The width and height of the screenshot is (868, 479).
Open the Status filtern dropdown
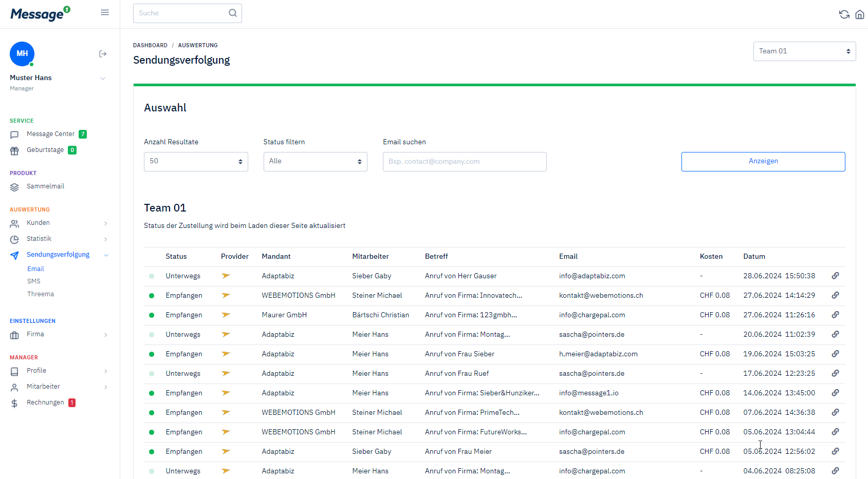(x=315, y=161)
